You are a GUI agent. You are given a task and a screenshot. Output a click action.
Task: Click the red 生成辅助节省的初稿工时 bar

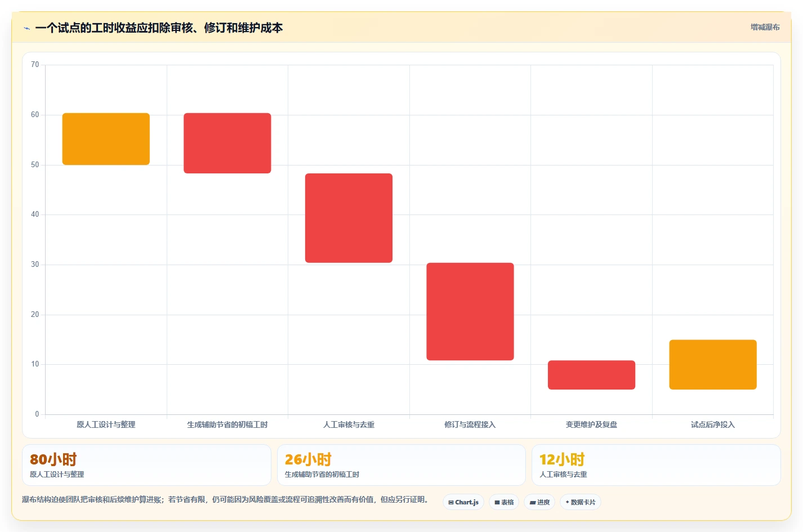coord(227,143)
